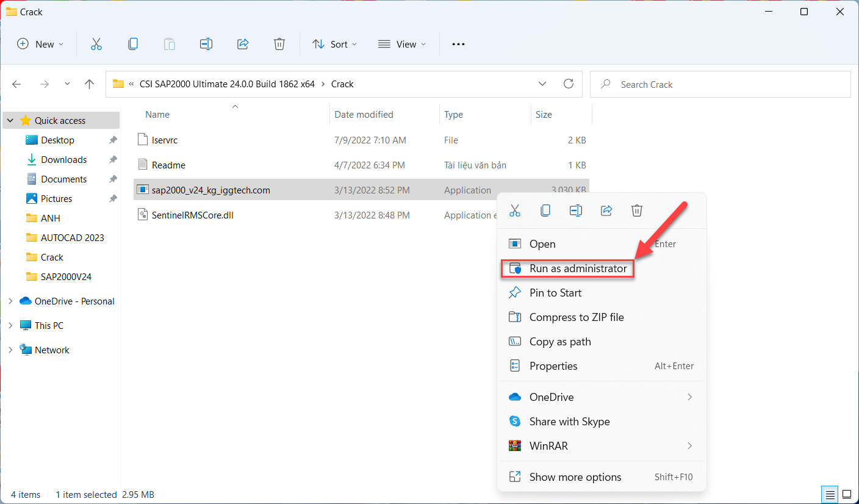Viewport: 859px width, 504px height.
Task: Select Show more options
Action: [602, 477]
